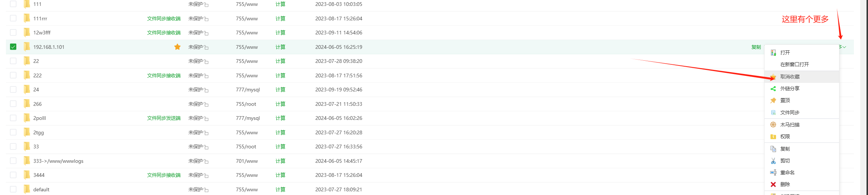The image size is (868, 195).
Task: Click the 木马扫描 scan icon
Action: point(773,125)
